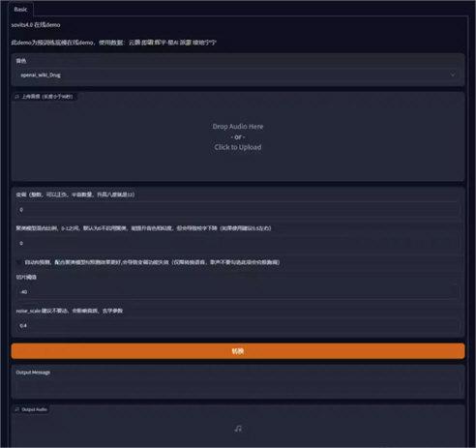Click the auto f0 prediction checkbox label text
Screen dimensions: 476x448
coord(152,262)
